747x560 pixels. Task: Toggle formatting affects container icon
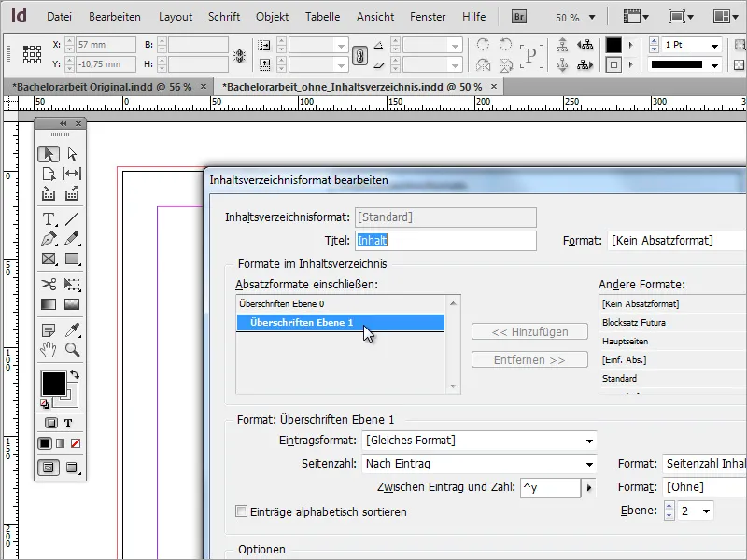pos(51,423)
